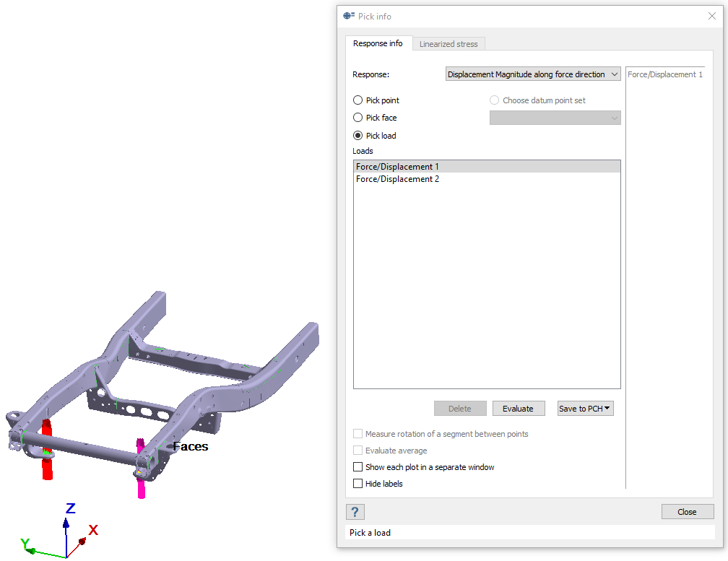The width and height of the screenshot is (728, 561).
Task: Switch to the Linearized stress tab
Action: pyautogui.click(x=448, y=44)
